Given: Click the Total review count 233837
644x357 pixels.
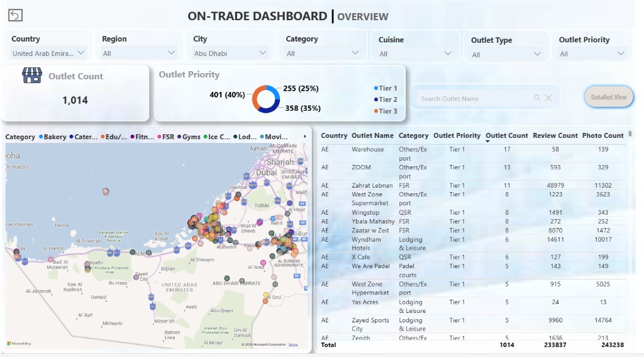Looking at the screenshot, I should pyautogui.click(x=555, y=345).
